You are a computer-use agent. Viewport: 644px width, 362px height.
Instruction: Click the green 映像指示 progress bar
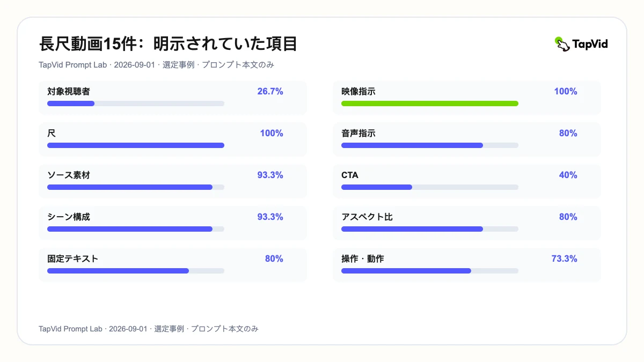coord(430,104)
